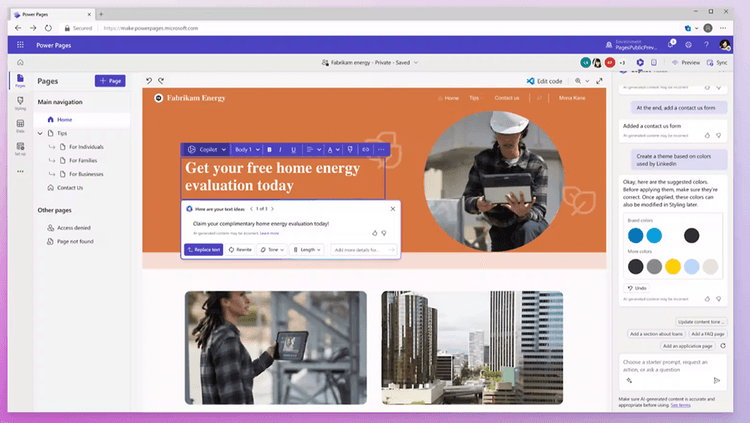Open the Page not found page
Viewport: 750px width, 423px height.
click(x=70, y=242)
